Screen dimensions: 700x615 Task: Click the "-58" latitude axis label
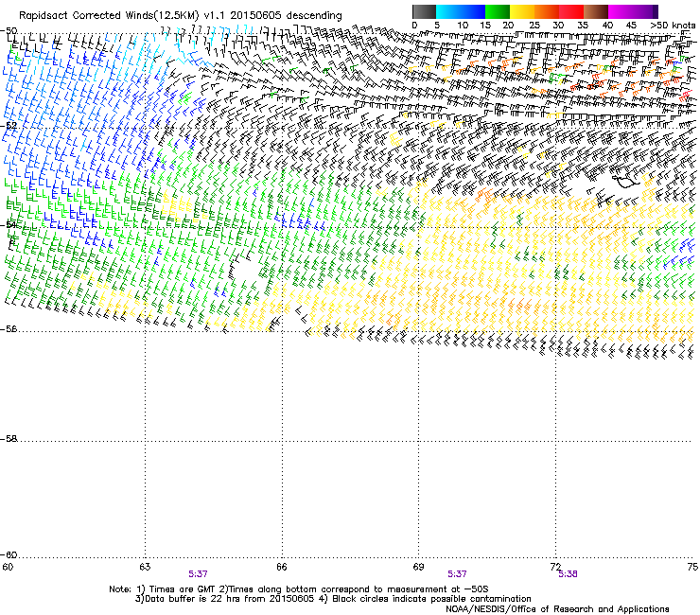coord(9,439)
